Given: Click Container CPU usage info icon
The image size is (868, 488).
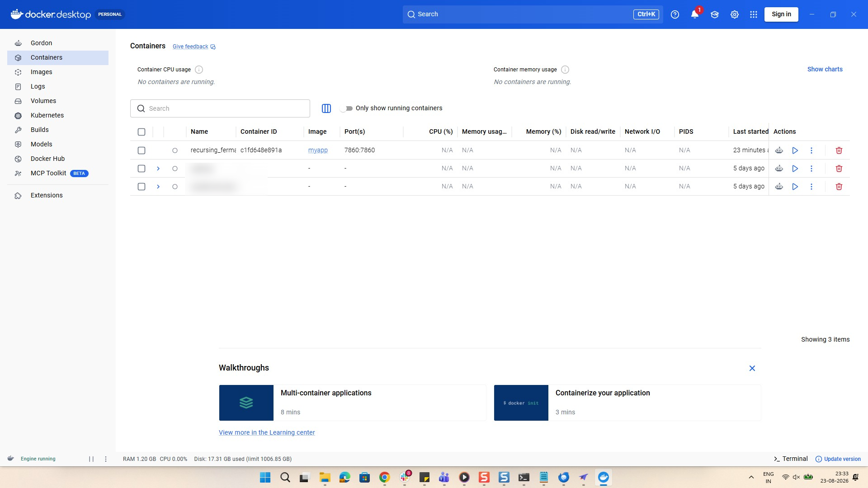Looking at the screenshot, I should pyautogui.click(x=199, y=70).
